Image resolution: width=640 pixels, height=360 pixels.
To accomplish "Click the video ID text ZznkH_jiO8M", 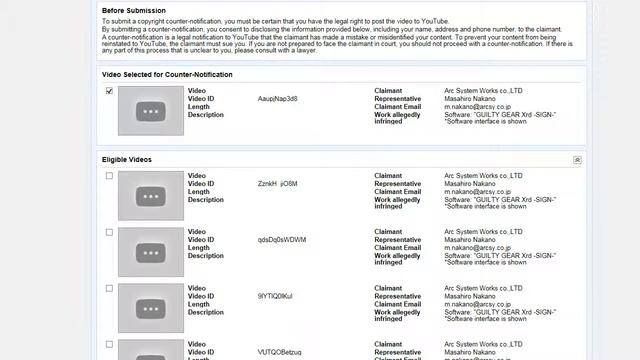I will coord(278,184).
